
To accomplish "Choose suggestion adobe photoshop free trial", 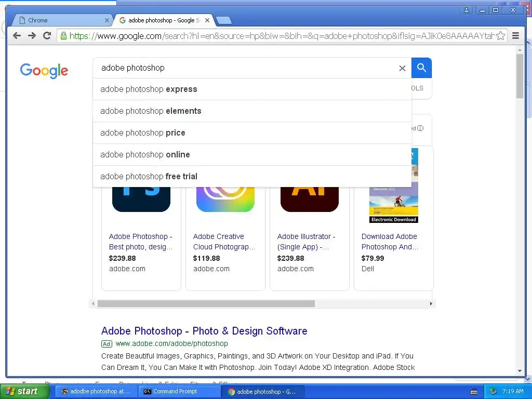I will click(252, 177).
